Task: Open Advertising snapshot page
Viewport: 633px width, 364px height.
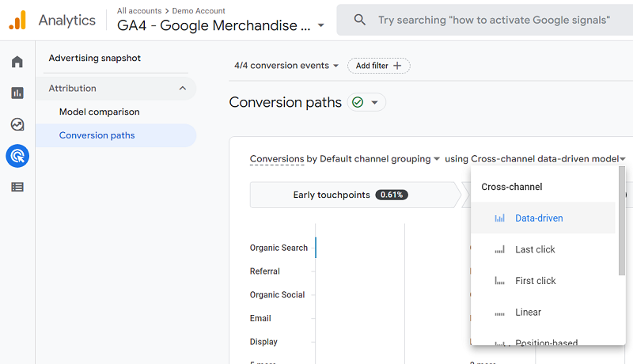Action: [x=94, y=58]
